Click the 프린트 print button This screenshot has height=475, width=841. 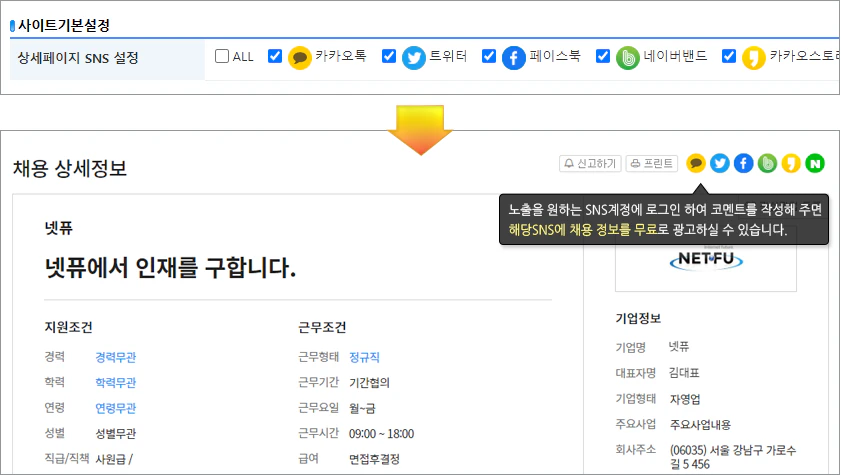(x=652, y=164)
